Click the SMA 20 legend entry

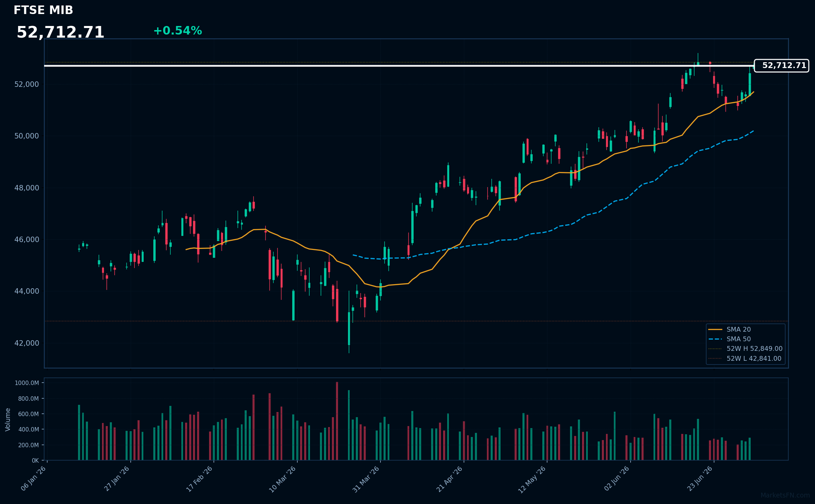pyautogui.click(x=739, y=329)
